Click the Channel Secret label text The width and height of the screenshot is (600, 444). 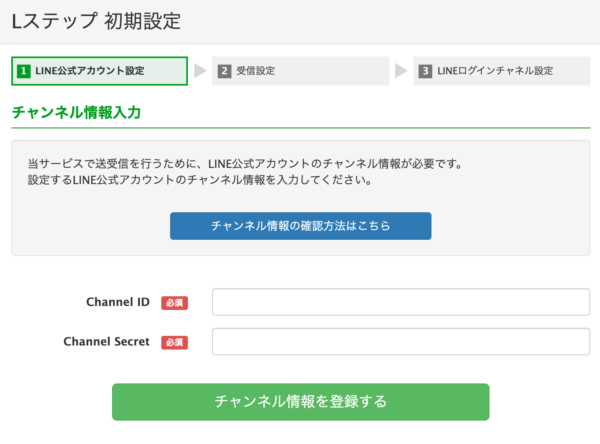point(106,342)
